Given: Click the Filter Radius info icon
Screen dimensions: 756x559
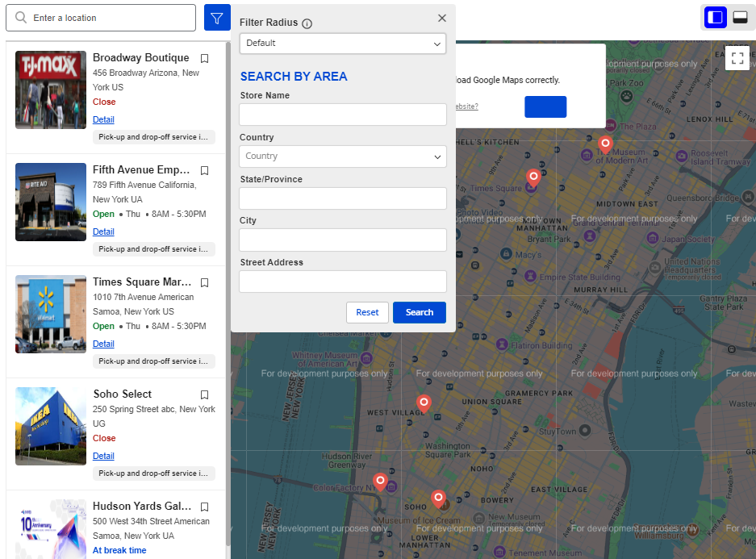Looking at the screenshot, I should 307,23.
